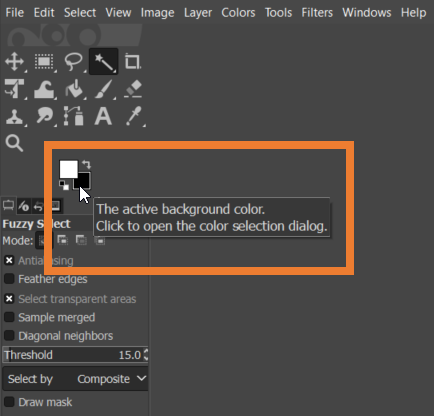Open the Undo History tab

click(38, 206)
